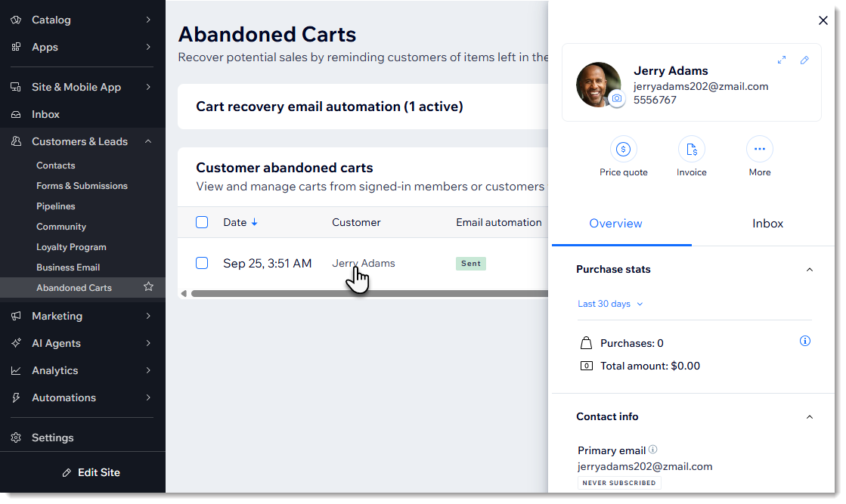Click Jerry Adams profile photo
The image size is (846, 504).
coord(598,85)
